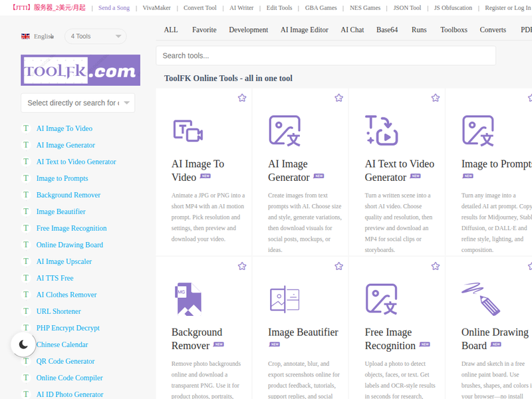Click the ToolFK.com logo

pyautogui.click(x=80, y=70)
